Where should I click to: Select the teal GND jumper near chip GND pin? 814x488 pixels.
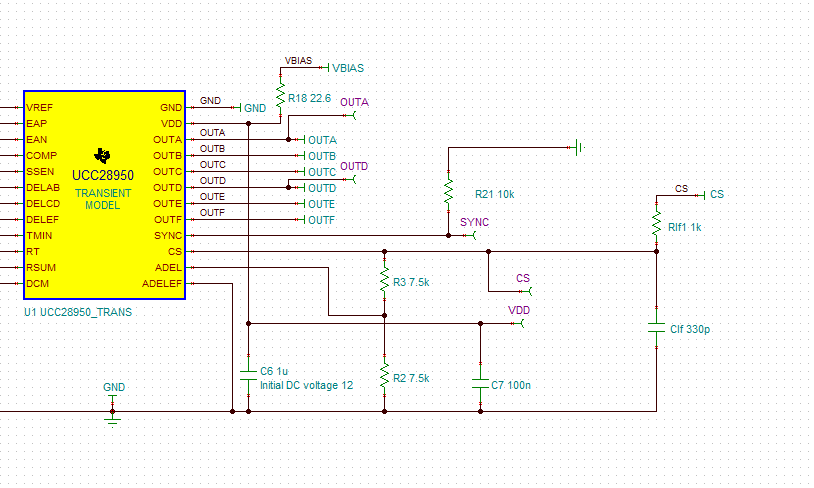point(250,108)
